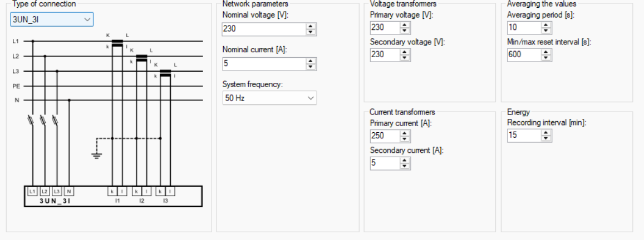
Task: Click the L1 terminal in wiring diagram
Action: click(x=33, y=191)
